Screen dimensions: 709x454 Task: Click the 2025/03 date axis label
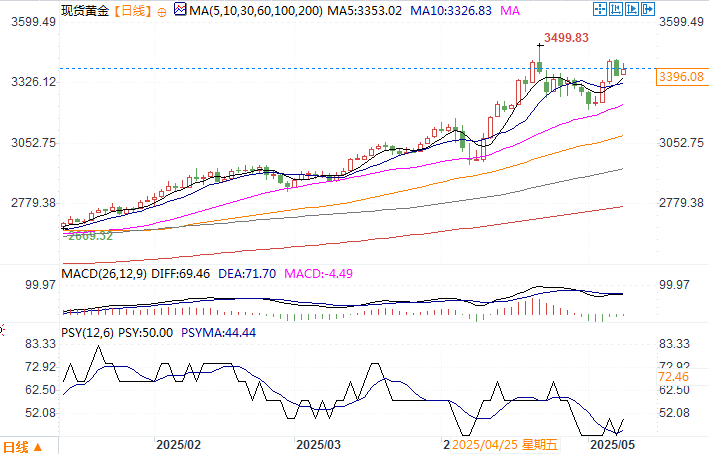[318, 445]
